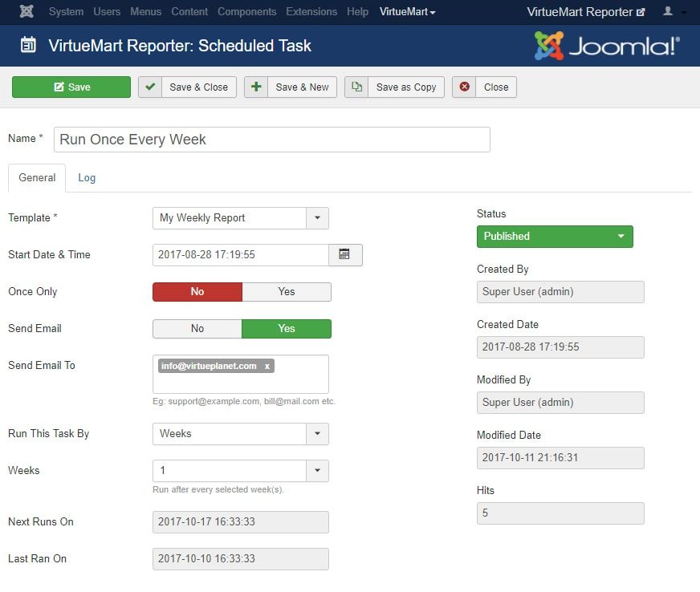Open the user account icon menu
Image resolution: width=700 pixels, height=592 pixels.
point(668,11)
